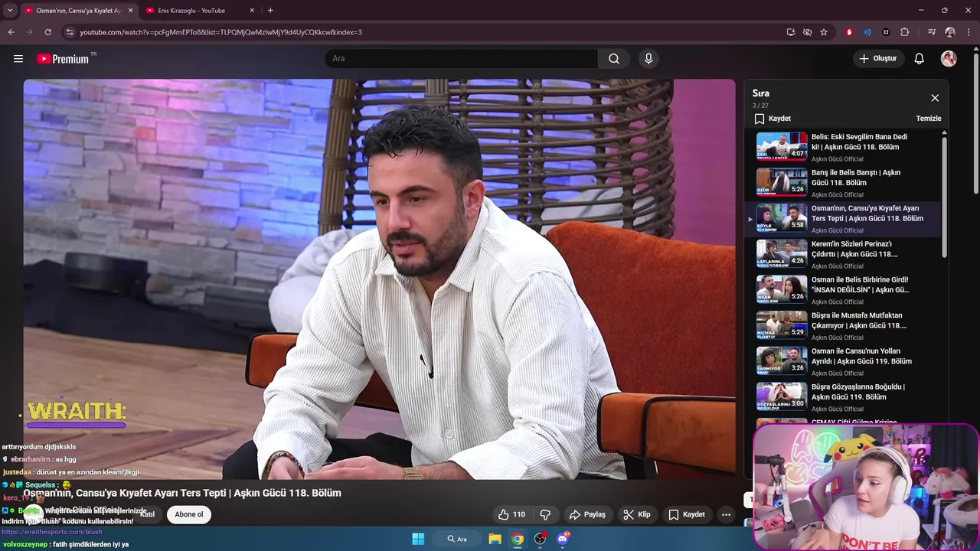Click the search magnifier button

click(x=614, y=59)
